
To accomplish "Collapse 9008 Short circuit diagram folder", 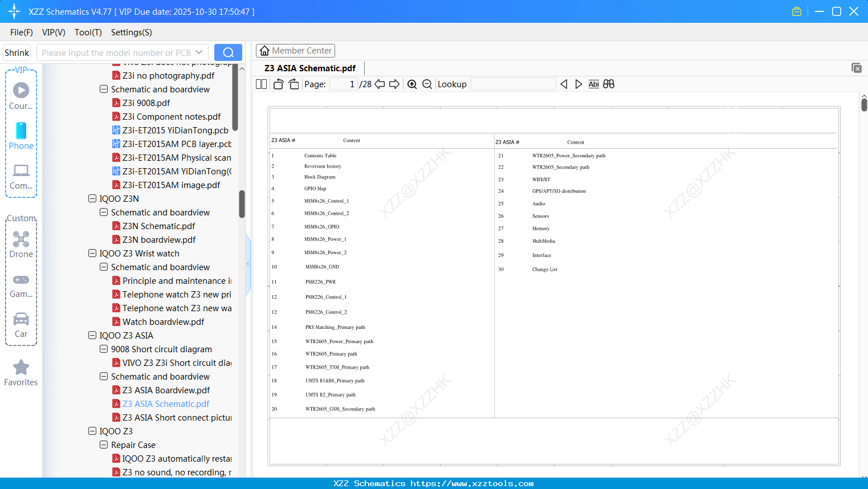I will click(104, 349).
